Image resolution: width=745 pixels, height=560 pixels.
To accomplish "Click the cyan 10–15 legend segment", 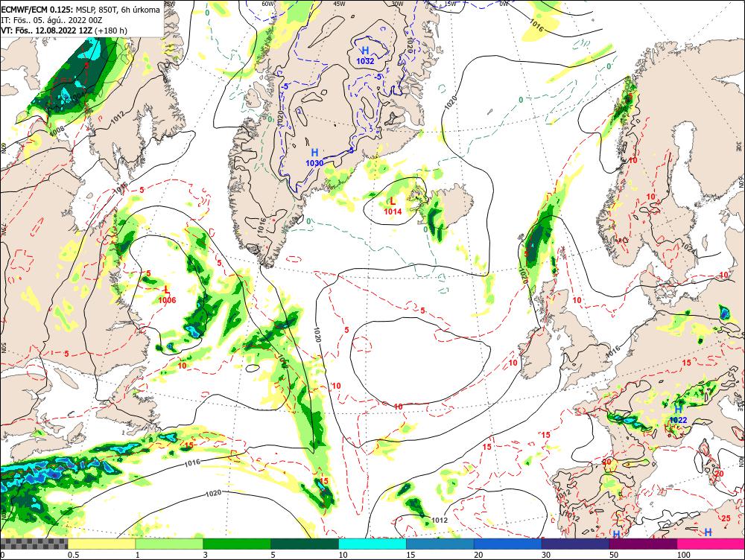I will (x=372, y=544).
